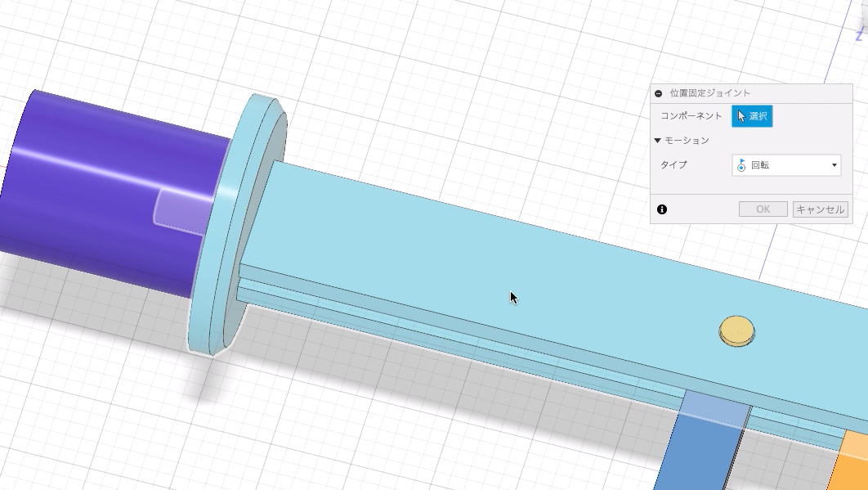
Task: Click the 選択 component select button
Action: [752, 116]
